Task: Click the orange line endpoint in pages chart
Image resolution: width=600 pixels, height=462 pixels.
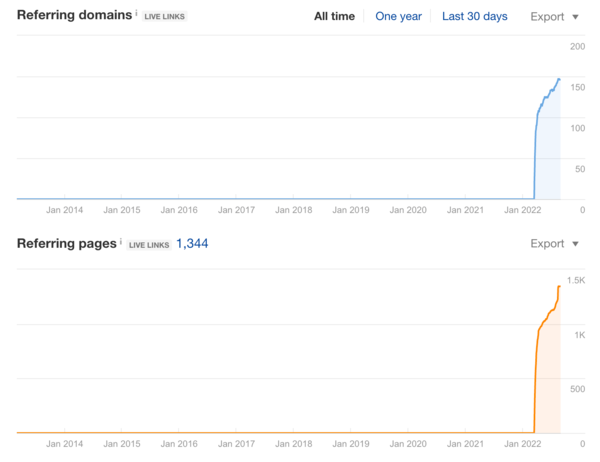Action: [x=559, y=286]
